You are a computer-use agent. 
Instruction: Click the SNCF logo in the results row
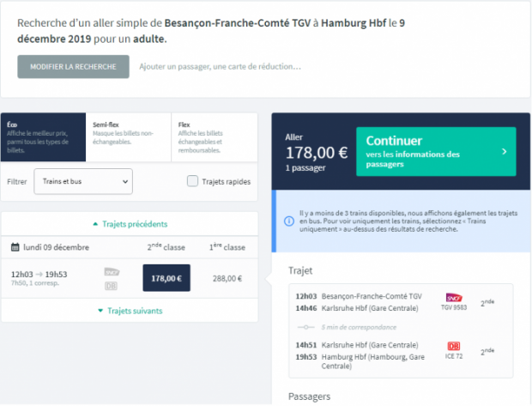pos(112,272)
